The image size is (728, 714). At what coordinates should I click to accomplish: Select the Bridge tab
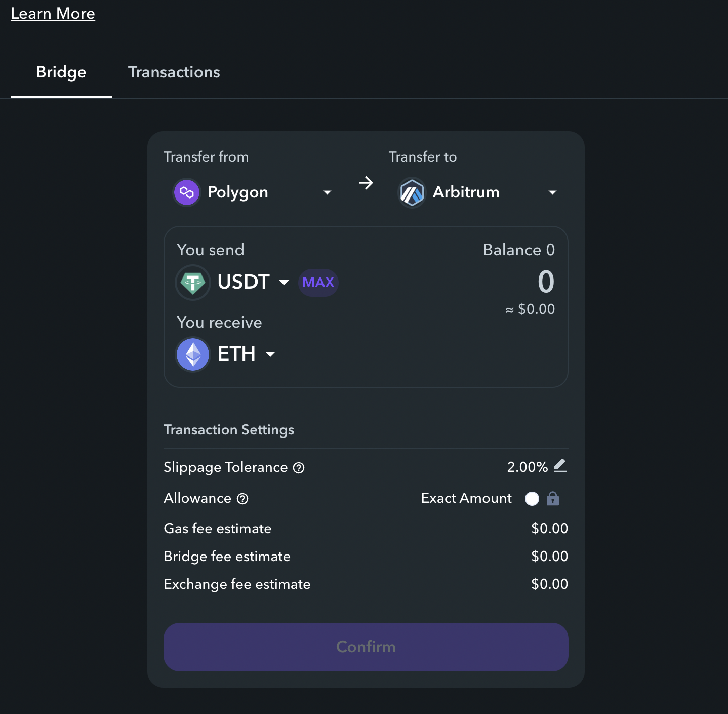(61, 72)
